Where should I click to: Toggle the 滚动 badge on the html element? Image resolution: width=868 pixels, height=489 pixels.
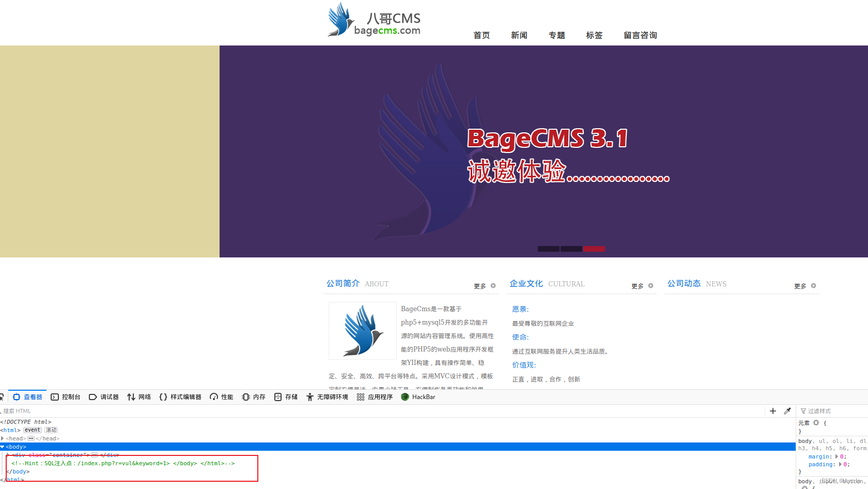click(x=51, y=430)
